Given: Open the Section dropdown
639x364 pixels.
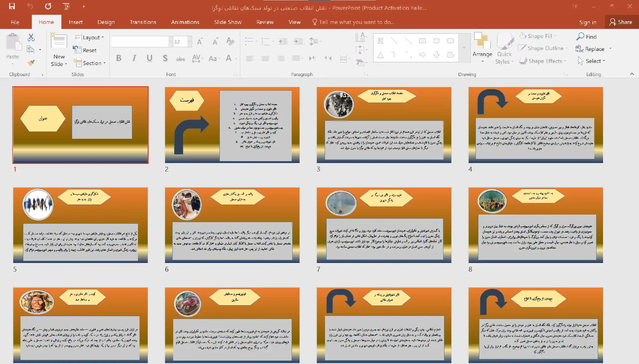Looking at the screenshot, I should pos(89,63).
